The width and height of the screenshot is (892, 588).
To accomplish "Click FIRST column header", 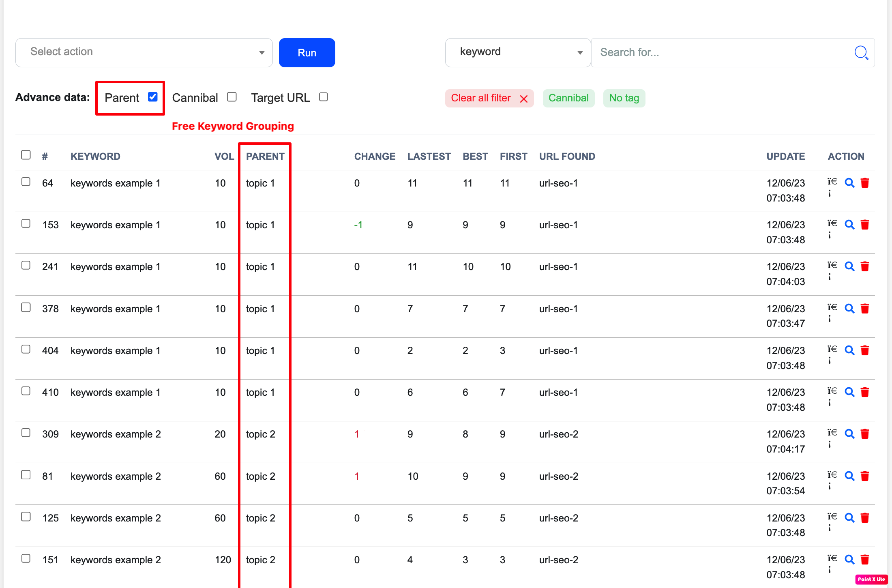I will tap(513, 157).
